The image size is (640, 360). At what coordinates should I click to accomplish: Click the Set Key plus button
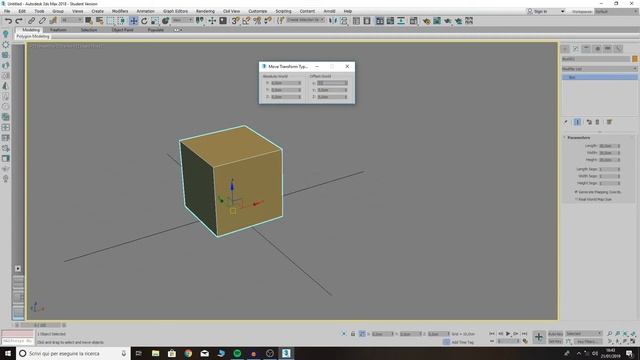539,337
